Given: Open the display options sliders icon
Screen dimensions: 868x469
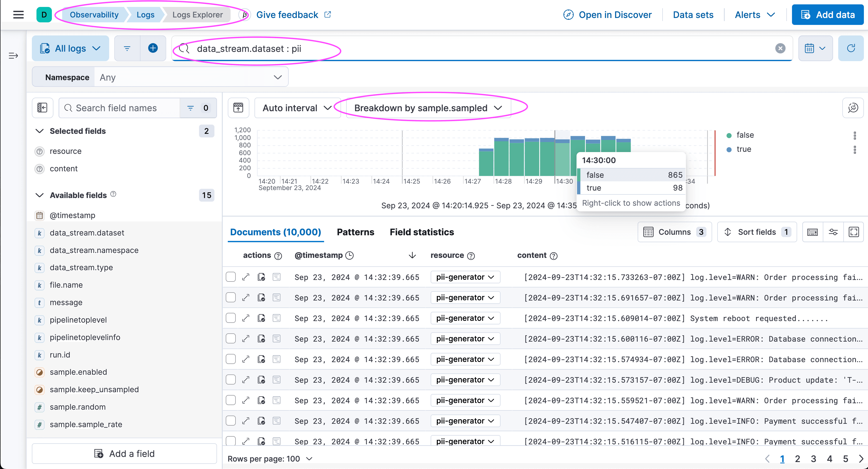Looking at the screenshot, I should point(833,232).
